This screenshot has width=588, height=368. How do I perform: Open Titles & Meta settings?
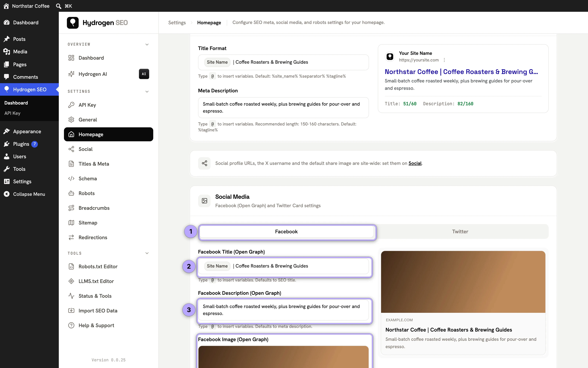point(108,164)
